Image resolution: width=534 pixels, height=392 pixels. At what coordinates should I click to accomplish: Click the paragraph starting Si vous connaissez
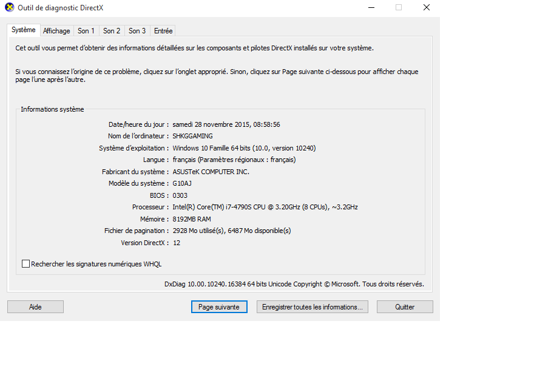217,76
